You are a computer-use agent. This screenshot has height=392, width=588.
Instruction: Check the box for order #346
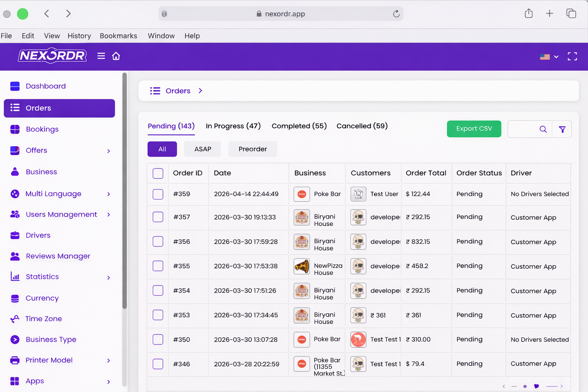tap(158, 364)
